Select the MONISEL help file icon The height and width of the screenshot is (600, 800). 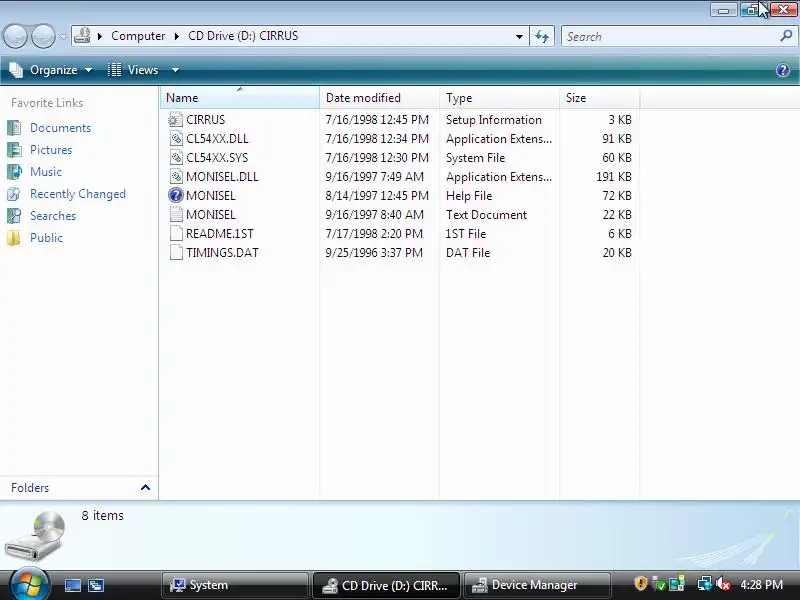(x=176, y=195)
